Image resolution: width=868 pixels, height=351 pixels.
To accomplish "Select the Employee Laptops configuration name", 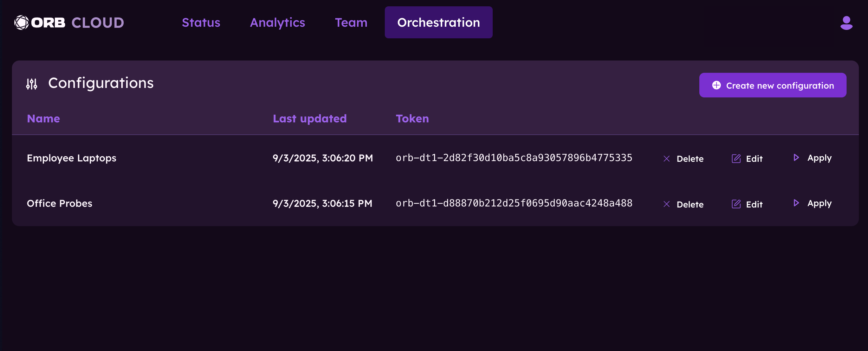I will click(x=71, y=158).
